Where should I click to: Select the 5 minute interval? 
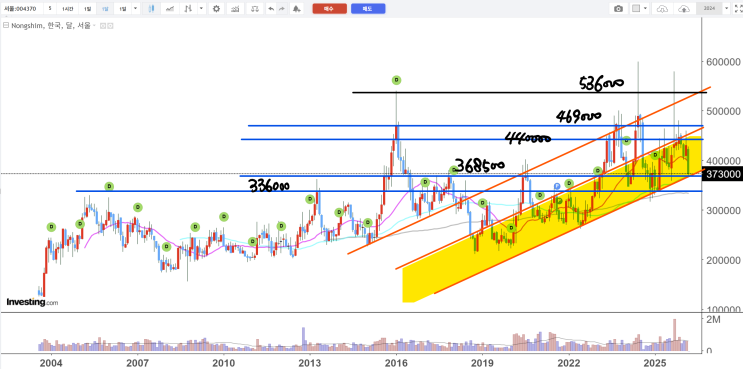pyautogui.click(x=50, y=9)
